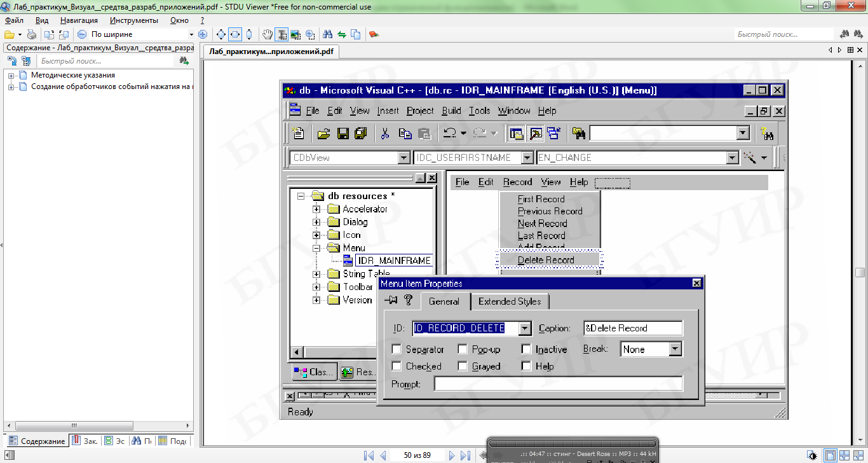Click into the Caption field &Delete Record
Screen dimensions: 868x463
click(x=633, y=328)
